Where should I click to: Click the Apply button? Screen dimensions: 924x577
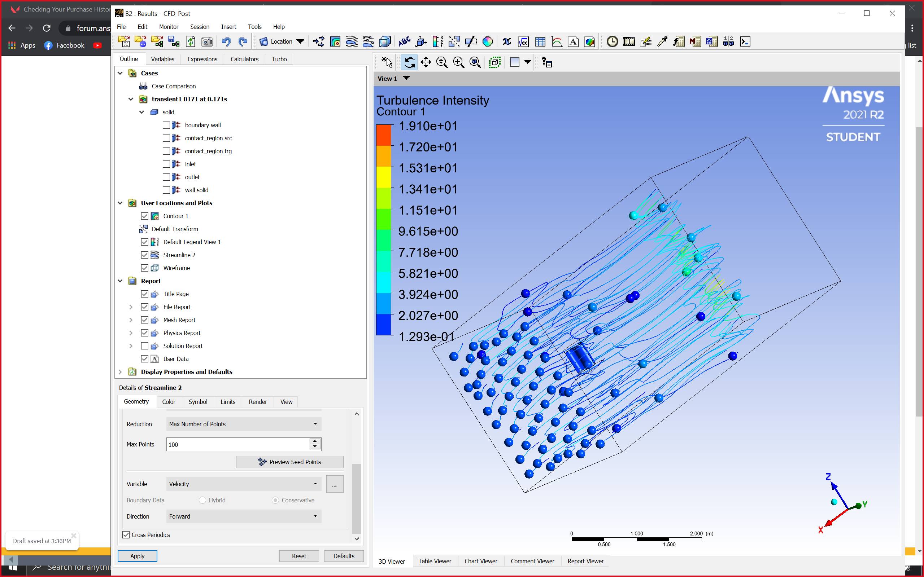click(x=137, y=556)
